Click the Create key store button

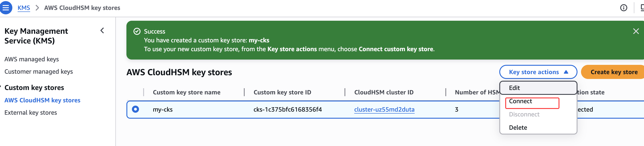(x=614, y=72)
